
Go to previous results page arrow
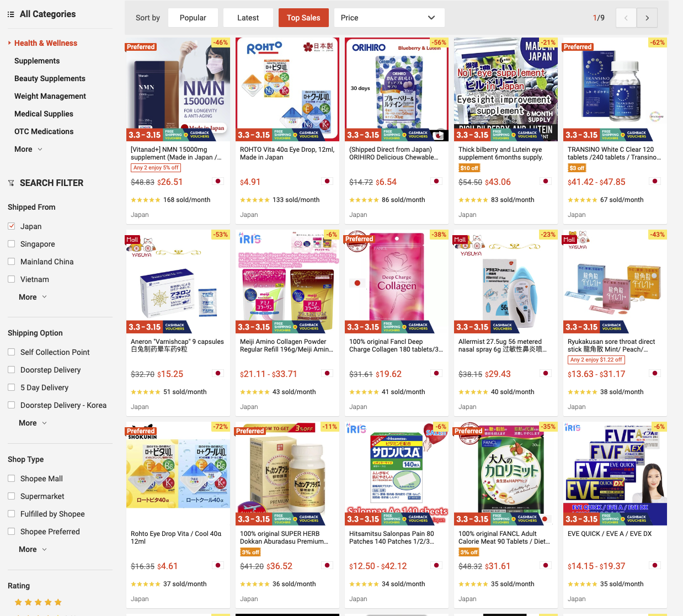pyautogui.click(x=626, y=18)
